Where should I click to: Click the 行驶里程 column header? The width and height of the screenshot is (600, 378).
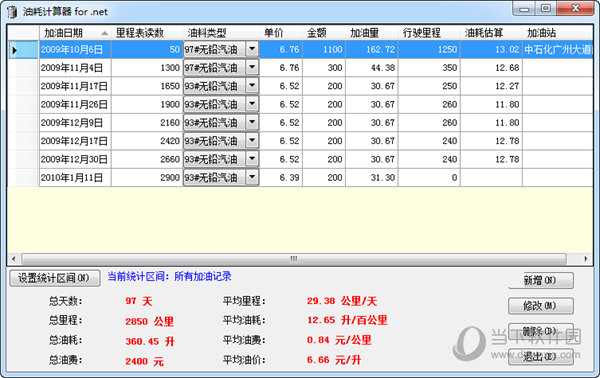[x=429, y=33]
